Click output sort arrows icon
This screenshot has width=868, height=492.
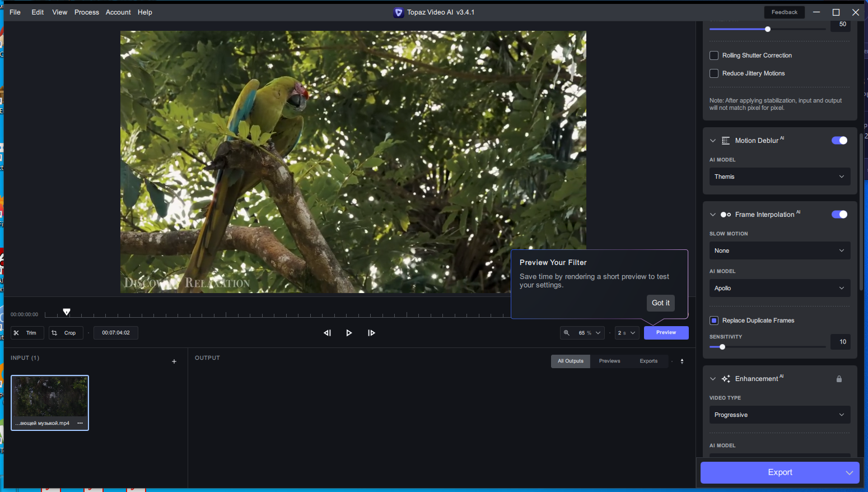click(682, 361)
